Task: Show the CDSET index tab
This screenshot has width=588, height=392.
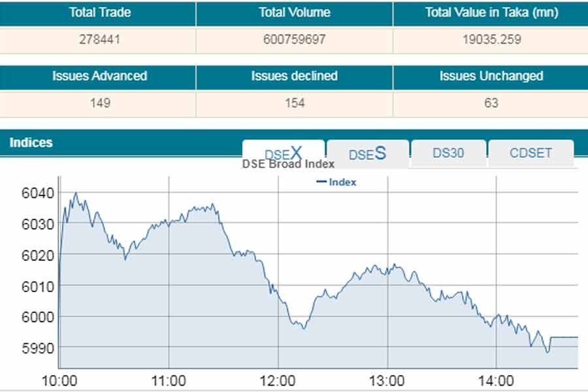Action: click(531, 153)
